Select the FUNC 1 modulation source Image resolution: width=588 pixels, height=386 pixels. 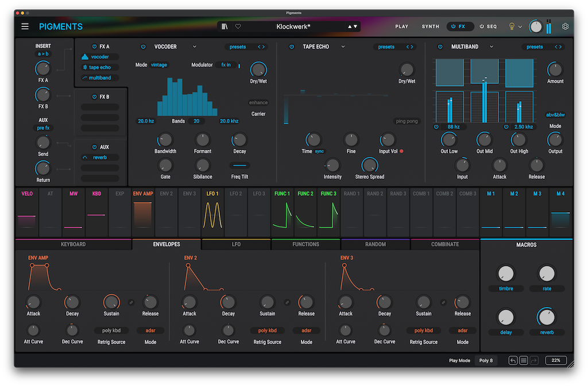(x=282, y=213)
